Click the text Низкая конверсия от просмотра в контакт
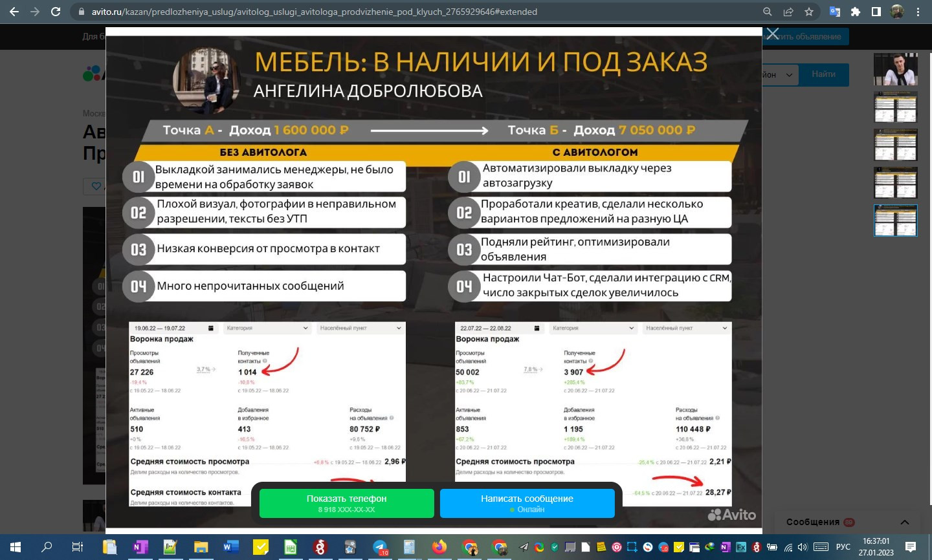The height and width of the screenshot is (560, 932). point(268,248)
